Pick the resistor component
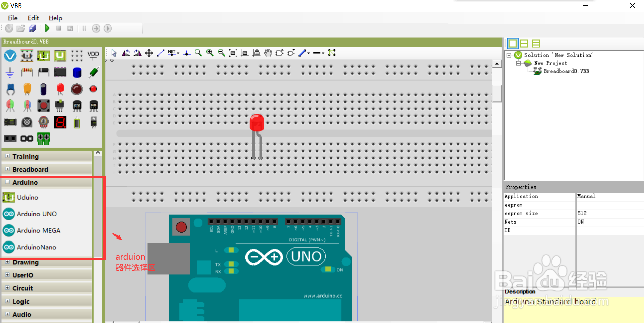The height and width of the screenshot is (323, 644). (x=27, y=72)
